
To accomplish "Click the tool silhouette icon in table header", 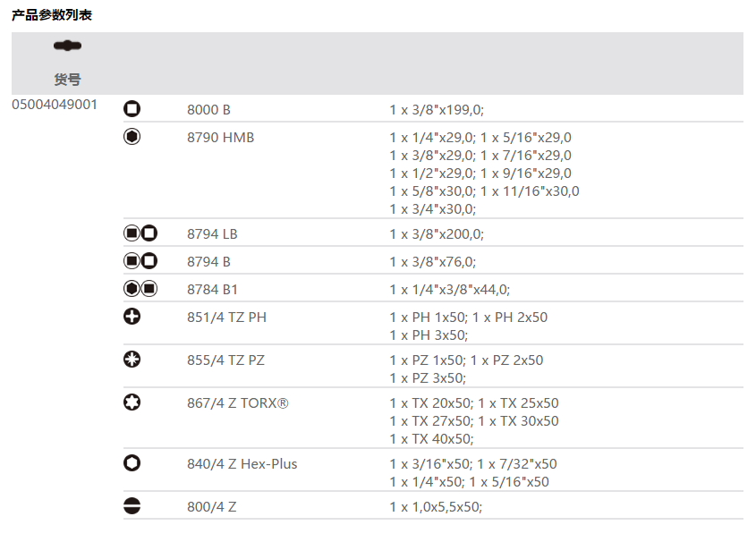I will point(67,46).
